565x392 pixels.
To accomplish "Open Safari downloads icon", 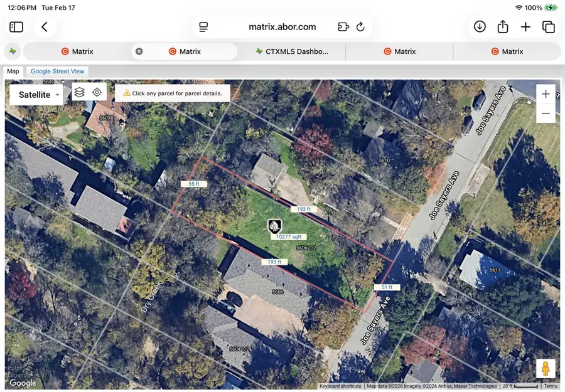I will pos(480,27).
